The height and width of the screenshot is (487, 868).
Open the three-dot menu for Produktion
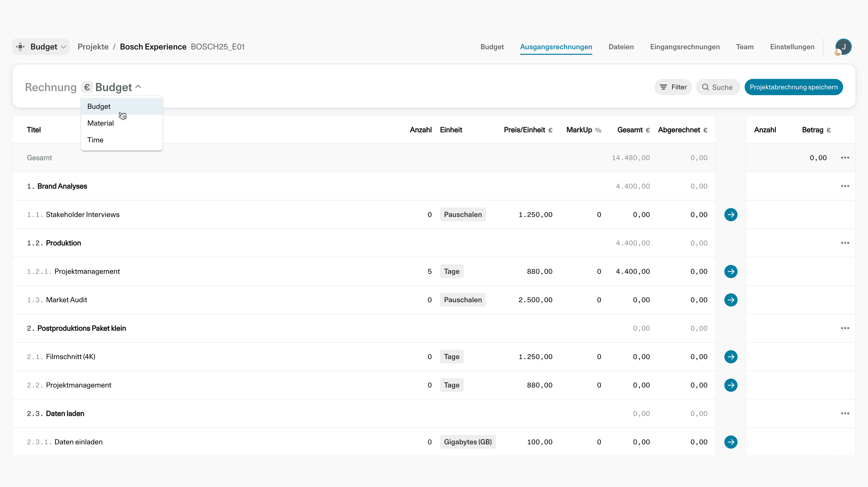click(x=845, y=243)
